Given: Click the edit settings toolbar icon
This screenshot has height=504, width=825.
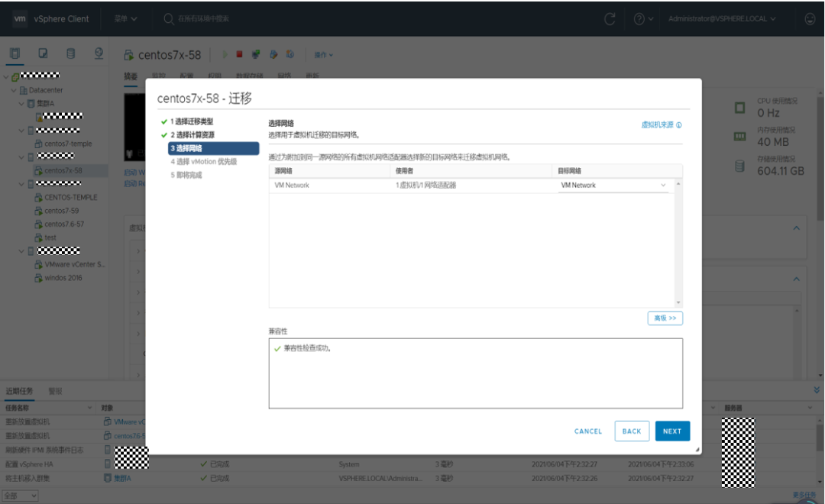Looking at the screenshot, I should pos(273,54).
